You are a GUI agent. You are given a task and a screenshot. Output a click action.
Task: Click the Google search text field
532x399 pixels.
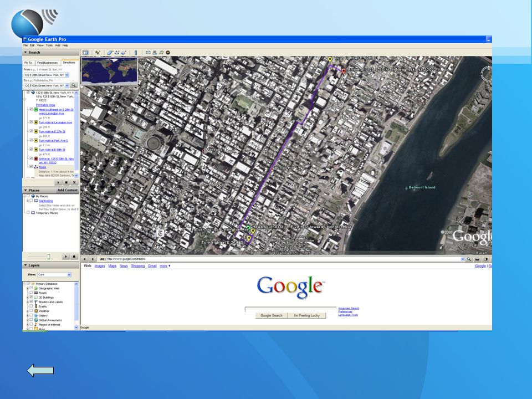point(291,309)
